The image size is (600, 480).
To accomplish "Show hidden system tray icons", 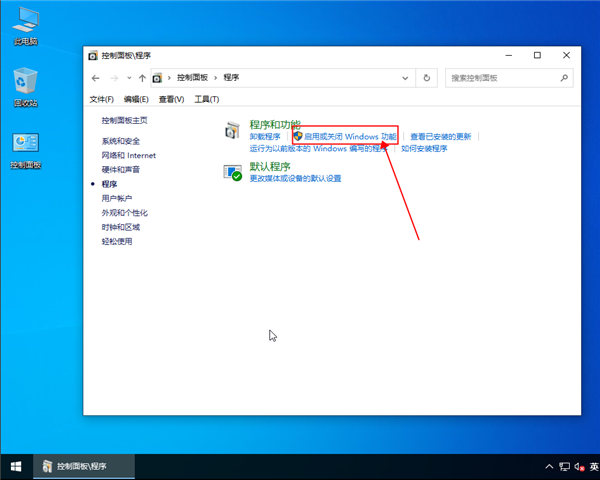I will coord(549,467).
